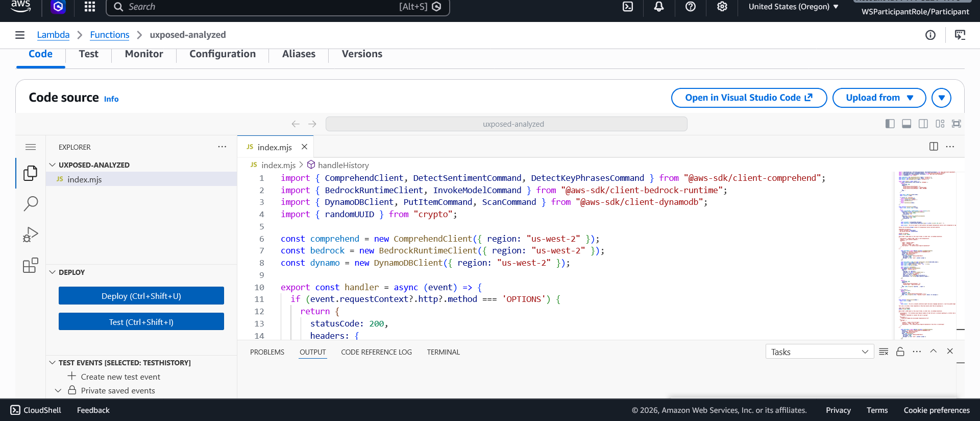Open the Code source Info link
The width and height of the screenshot is (980, 421).
click(x=111, y=99)
